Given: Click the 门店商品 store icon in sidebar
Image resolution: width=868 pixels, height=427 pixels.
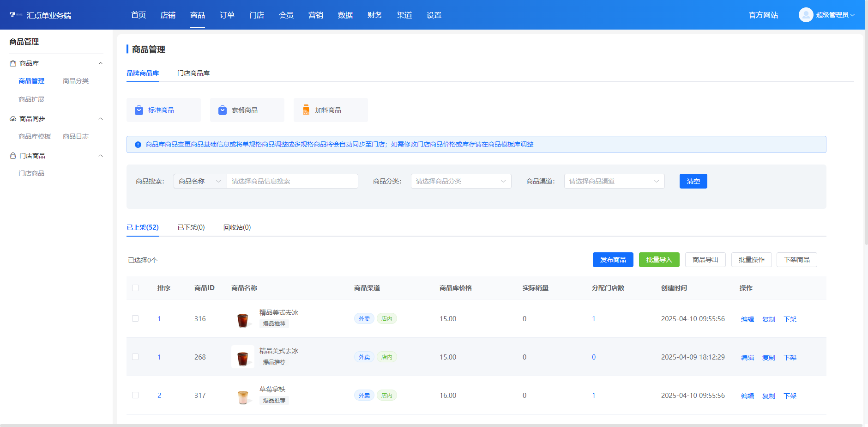Looking at the screenshot, I should point(13,156).
